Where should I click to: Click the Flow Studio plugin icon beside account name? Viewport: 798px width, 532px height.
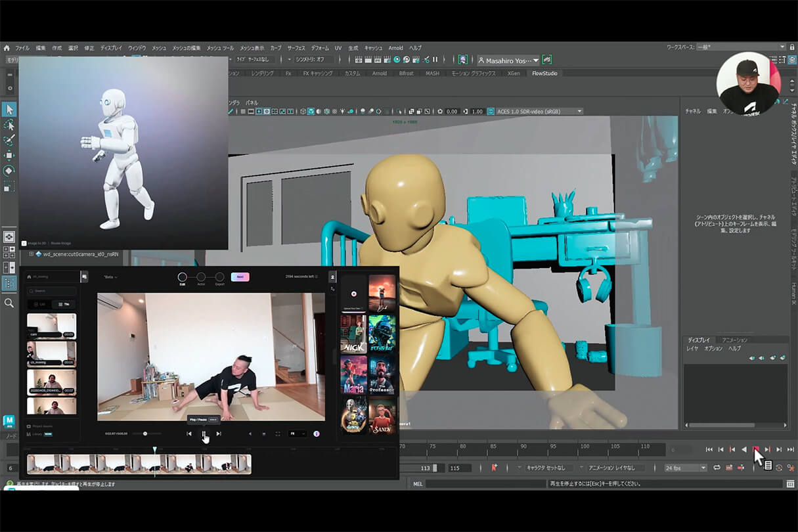(x=546, y=59)
